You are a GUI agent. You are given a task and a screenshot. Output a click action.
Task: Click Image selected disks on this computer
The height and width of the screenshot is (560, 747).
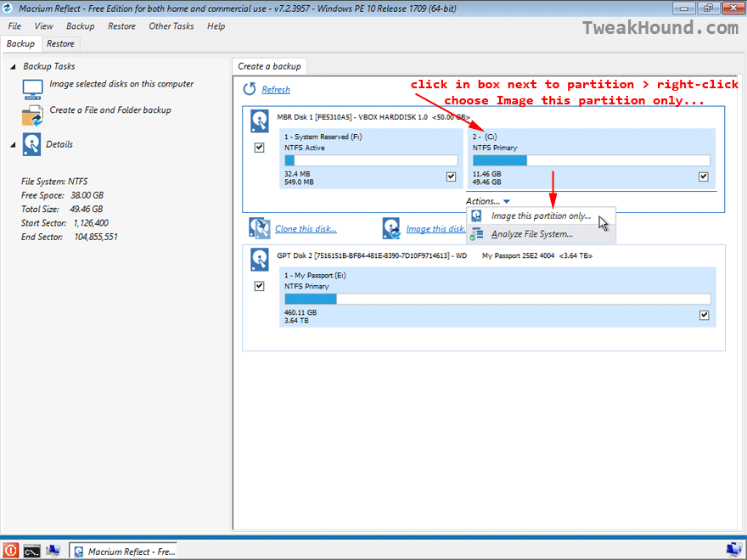tap(121, 84)
